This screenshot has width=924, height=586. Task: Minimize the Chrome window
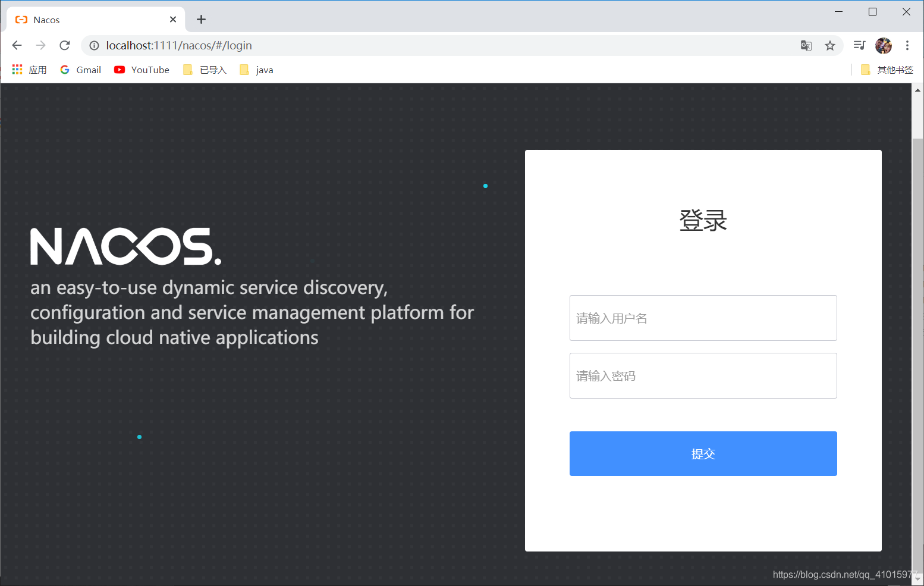coord(838,11)
